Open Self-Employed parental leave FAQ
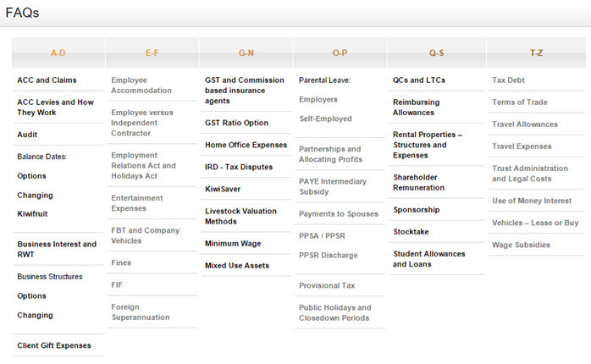591x364 pixels. point(326,119)
